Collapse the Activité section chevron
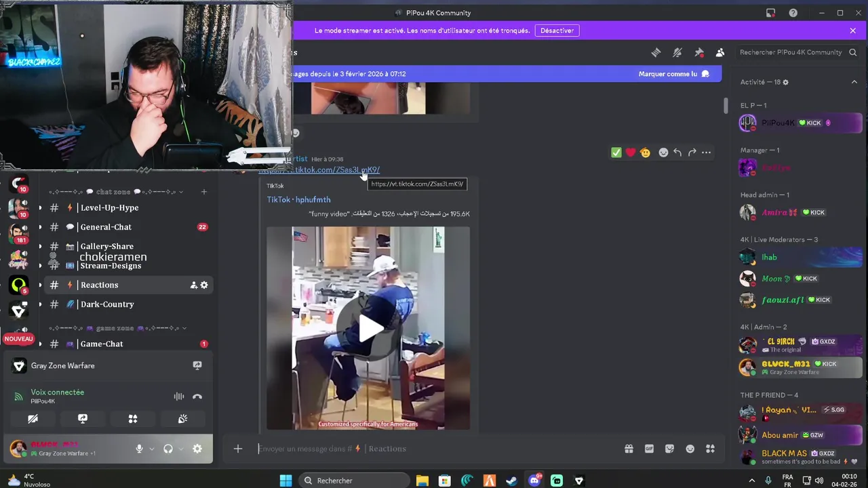This screenshot has width=868, height=488. [854, 82]
